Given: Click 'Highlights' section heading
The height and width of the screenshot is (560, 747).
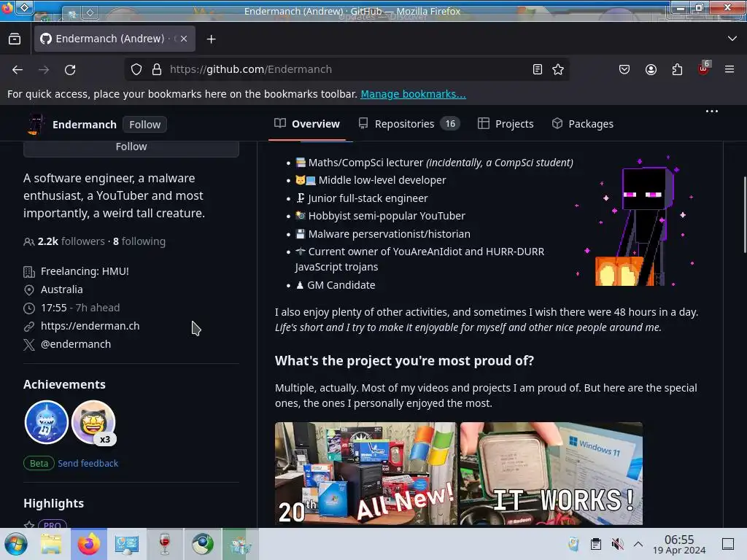Looking at the screenshot, I should tap(53, 503).
